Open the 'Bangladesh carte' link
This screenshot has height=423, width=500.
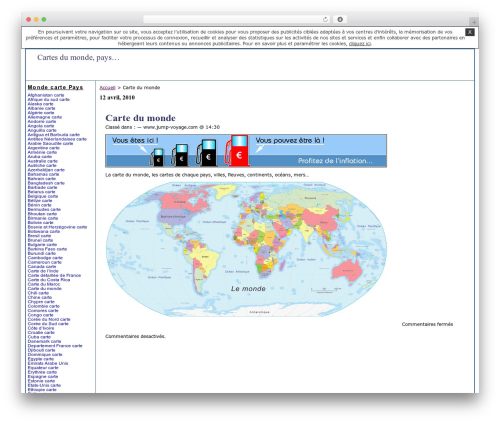(x=46, y=183)
